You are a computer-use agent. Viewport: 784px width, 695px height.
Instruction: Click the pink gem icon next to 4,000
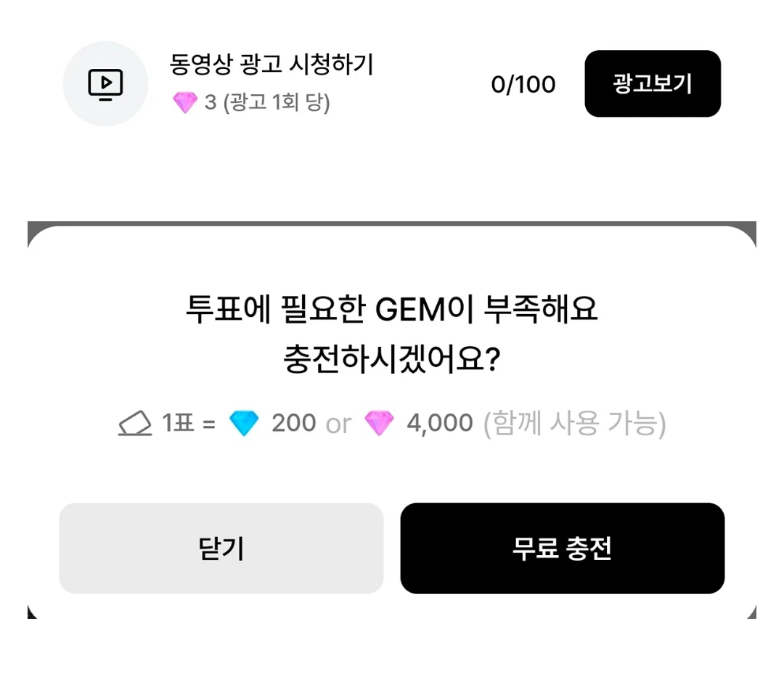click(379, 423)
